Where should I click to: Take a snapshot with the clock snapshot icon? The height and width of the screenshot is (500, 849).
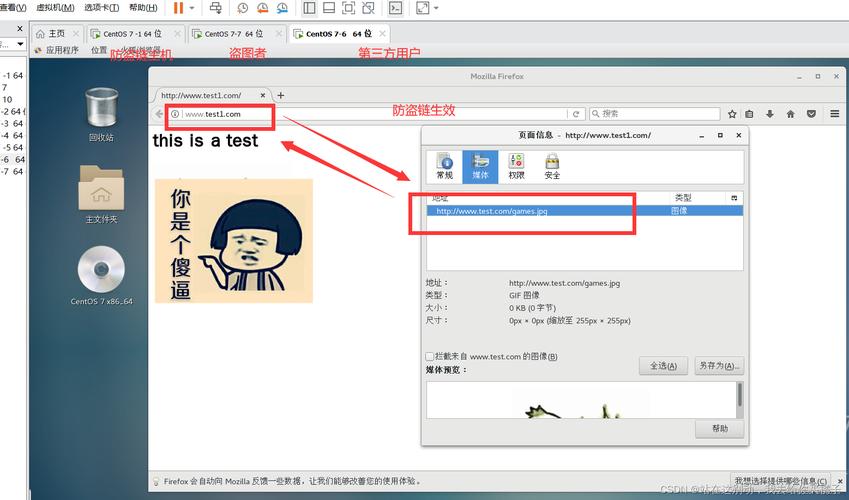click(x=243, y=8)
